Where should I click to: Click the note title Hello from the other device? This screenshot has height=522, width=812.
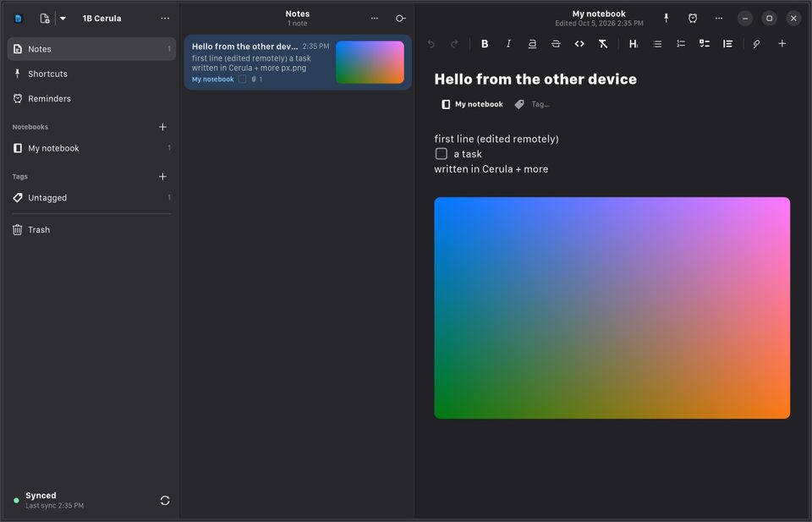tap(535, 80)
